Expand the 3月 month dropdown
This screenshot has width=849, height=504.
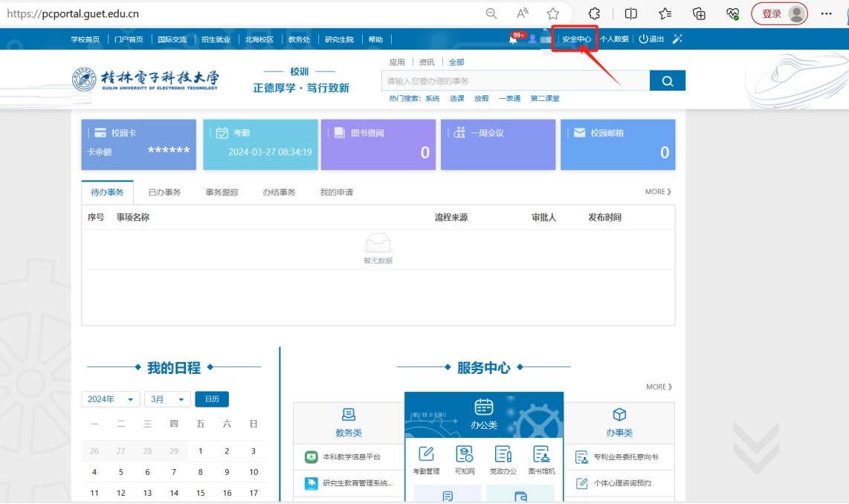point(167,399)
